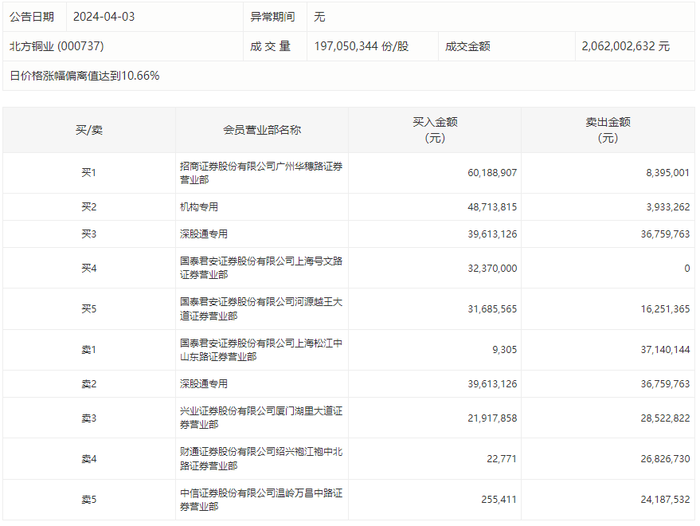
Task: Click the 成交量 label
Action: tap(270, 46)
